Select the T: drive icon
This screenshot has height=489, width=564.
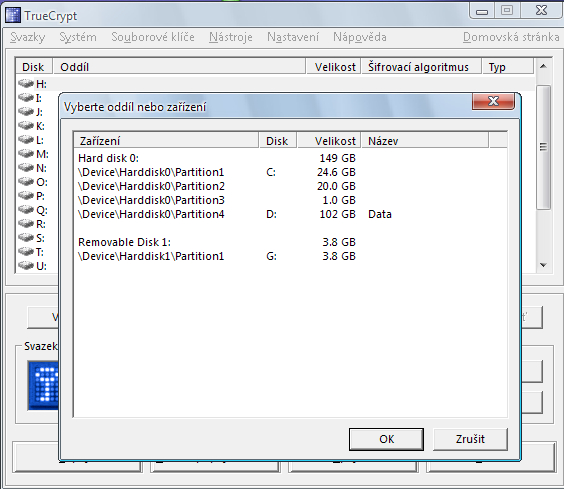26,252
